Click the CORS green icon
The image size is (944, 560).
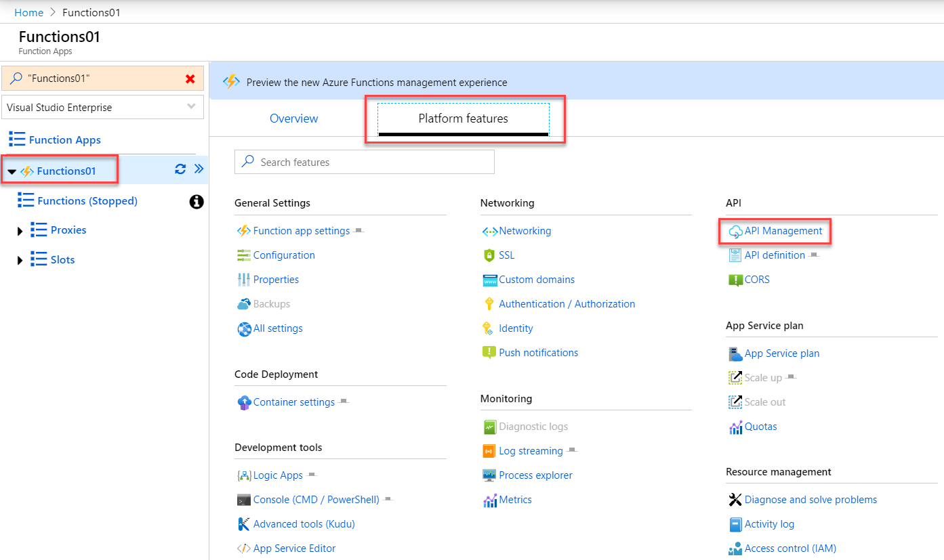tap(735, 280)
